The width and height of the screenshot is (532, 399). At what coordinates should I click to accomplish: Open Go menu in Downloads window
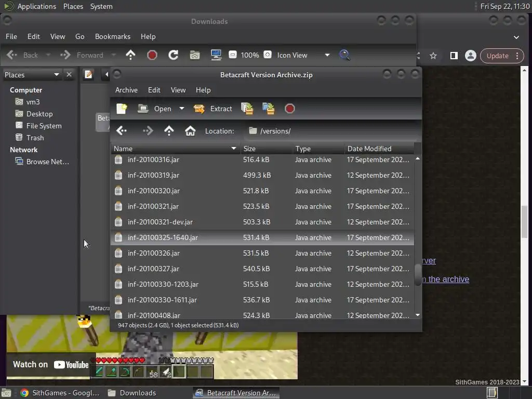tap(79, 36)
